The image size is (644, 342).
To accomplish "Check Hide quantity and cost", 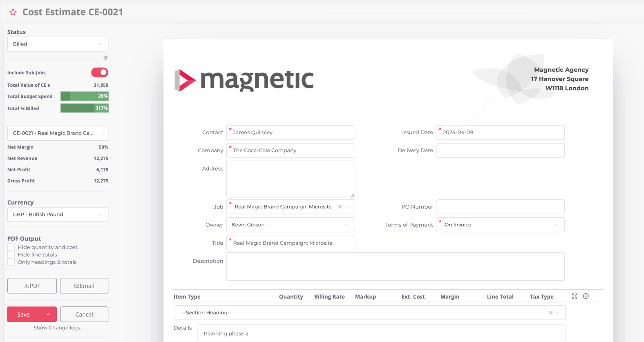I will click(11, 248).
